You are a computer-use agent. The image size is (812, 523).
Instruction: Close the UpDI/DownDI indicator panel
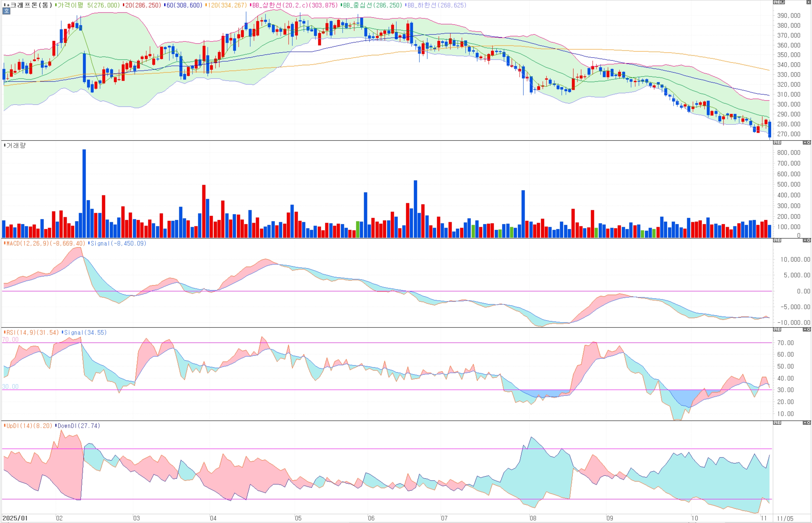809,423
